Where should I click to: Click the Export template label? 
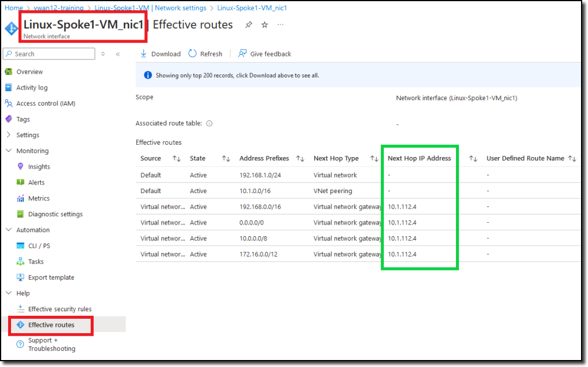click(51, 277)
